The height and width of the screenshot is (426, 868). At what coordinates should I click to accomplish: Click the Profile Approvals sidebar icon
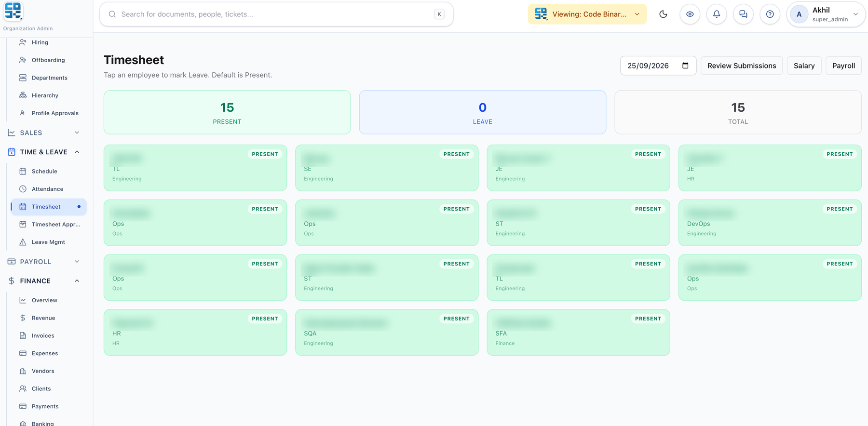(23, 113)
